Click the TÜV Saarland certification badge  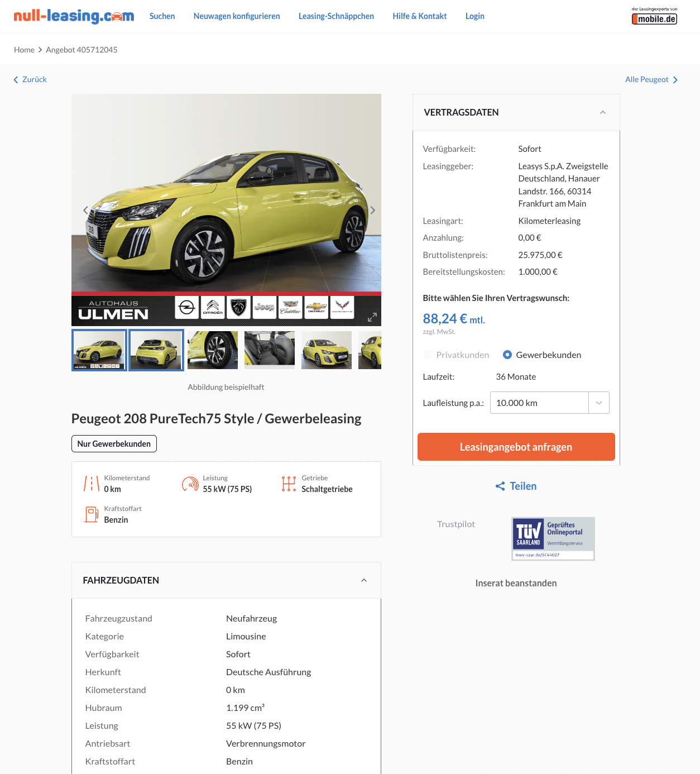[x=553, y=539]
